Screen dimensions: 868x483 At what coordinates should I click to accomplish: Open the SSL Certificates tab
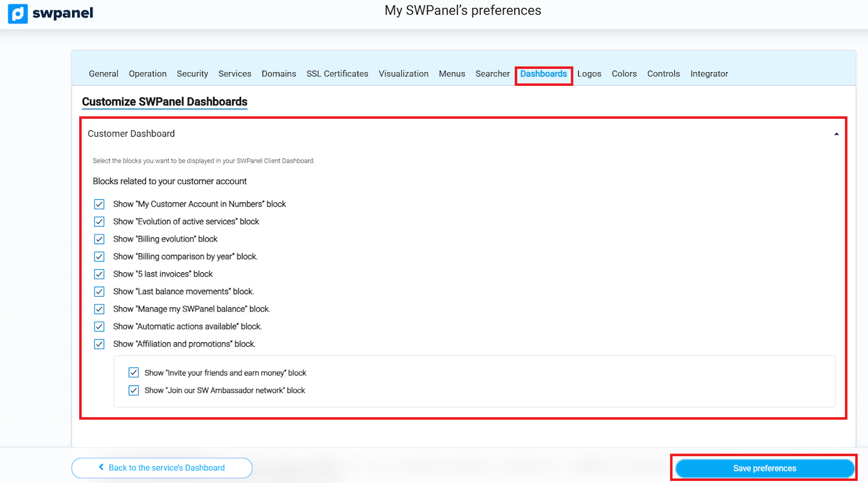pos(337,74)
